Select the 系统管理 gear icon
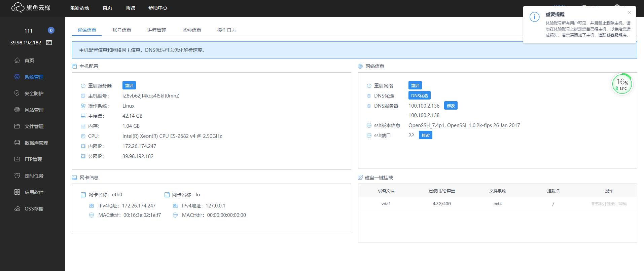Viewport: 644px width, 271px height. click(17, 77)
